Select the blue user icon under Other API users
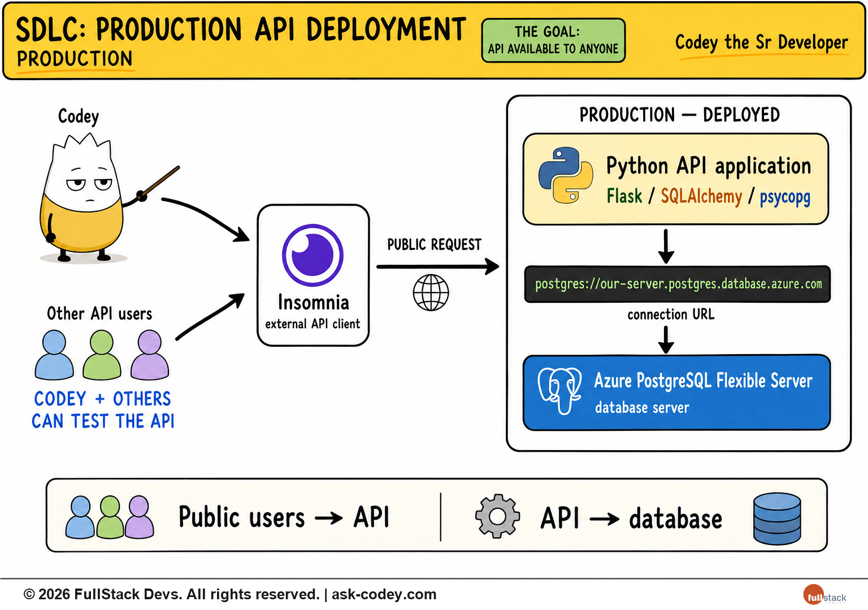This screenshot has width=868, height=610. (54, 355)
